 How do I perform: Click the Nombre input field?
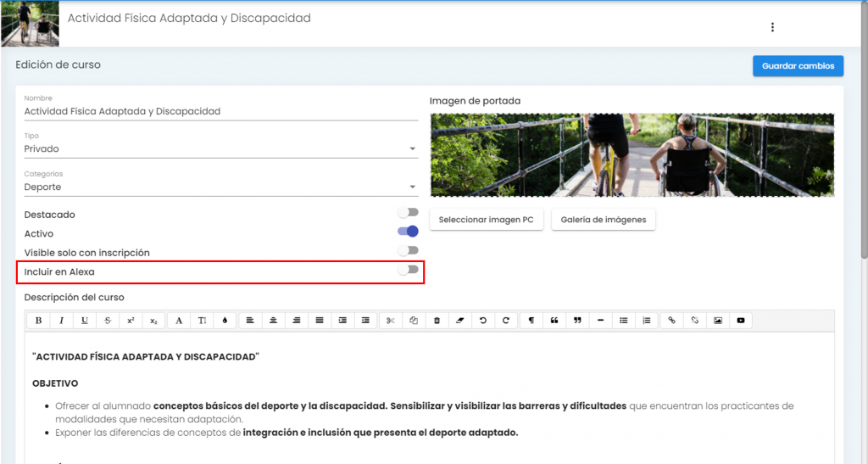[220, 111]
